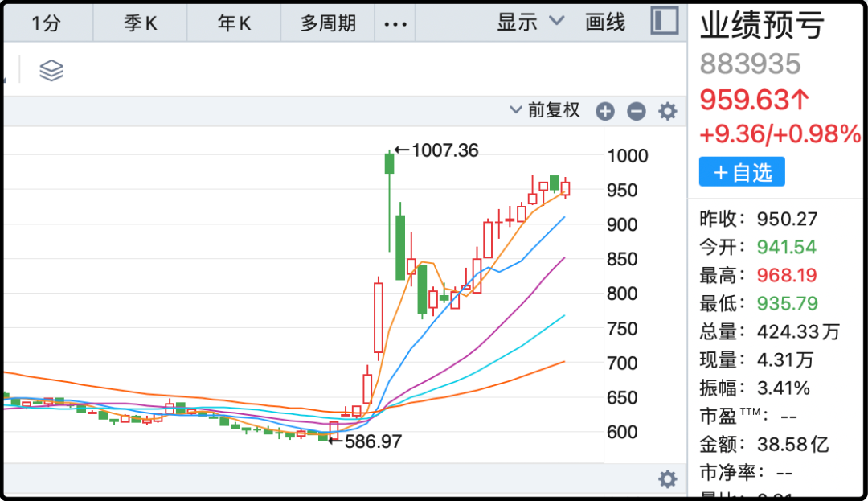Switch to the 1分 chart tab

(x=46, y=23)
